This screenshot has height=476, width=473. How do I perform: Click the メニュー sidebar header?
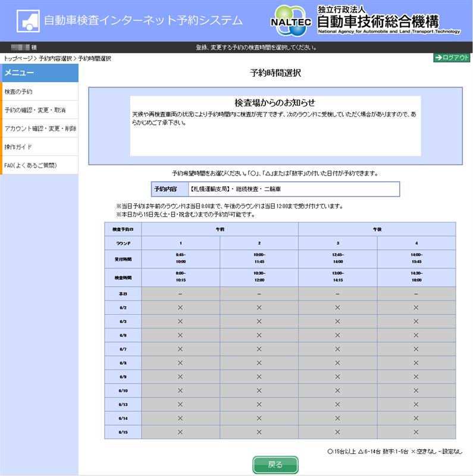[x=40, y=73]
